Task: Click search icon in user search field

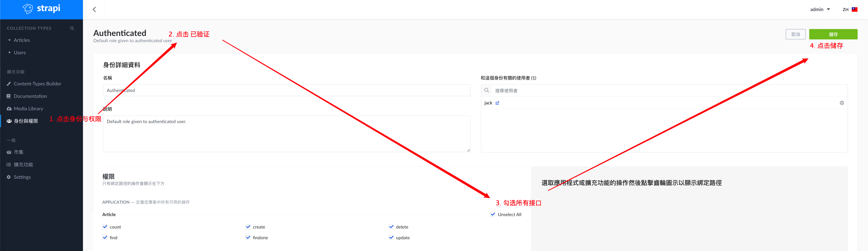Action: click(x=487, y=90)
